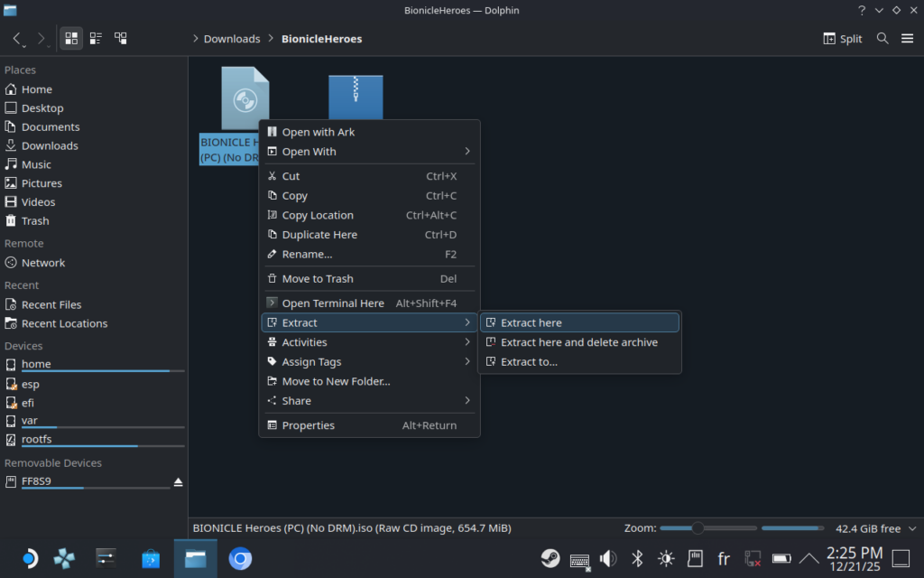Open the search with the magnifier icon
Viewport: 924px width, 578px height.
click(882, 38)
